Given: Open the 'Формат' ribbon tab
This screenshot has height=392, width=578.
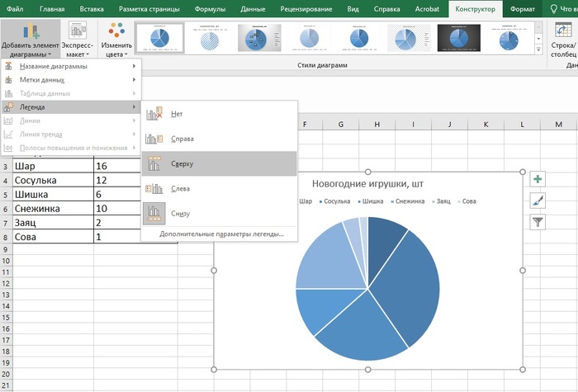Looking at the screenshot, I should (522, 9).
